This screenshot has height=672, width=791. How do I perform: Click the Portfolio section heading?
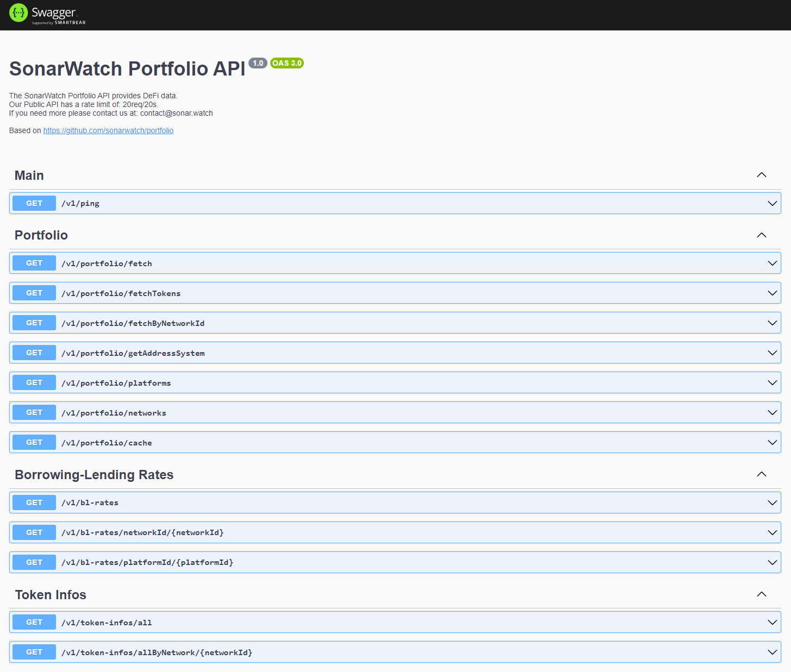pos(41,235)
